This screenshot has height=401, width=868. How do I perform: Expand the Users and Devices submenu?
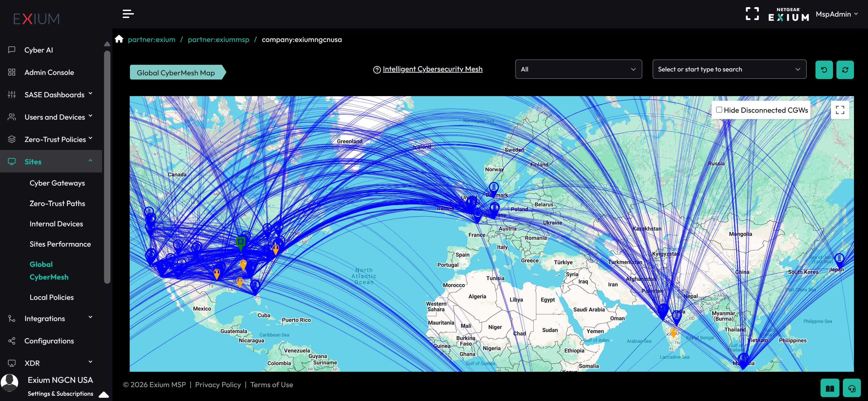pyautogui.click(x=90, y=116)
